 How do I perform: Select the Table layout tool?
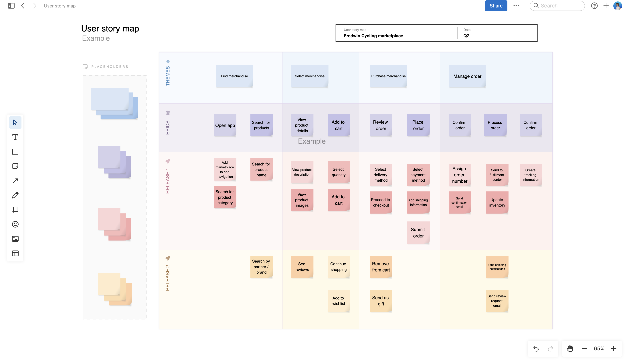coord(15,253)
